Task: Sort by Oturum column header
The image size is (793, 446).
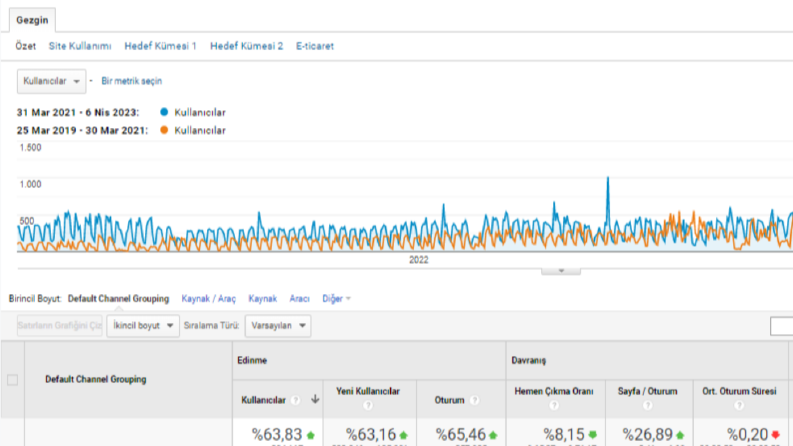Action: tap(449, 400)
